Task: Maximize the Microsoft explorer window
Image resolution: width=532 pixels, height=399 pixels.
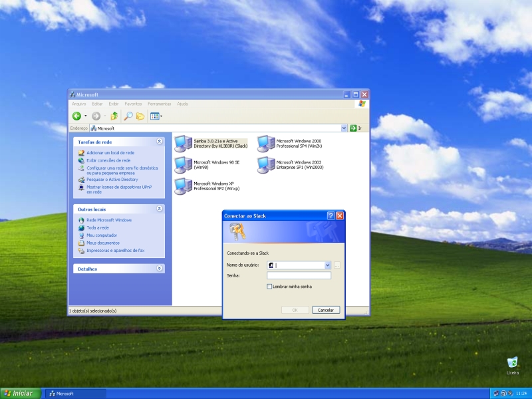Action: [356, 94]
